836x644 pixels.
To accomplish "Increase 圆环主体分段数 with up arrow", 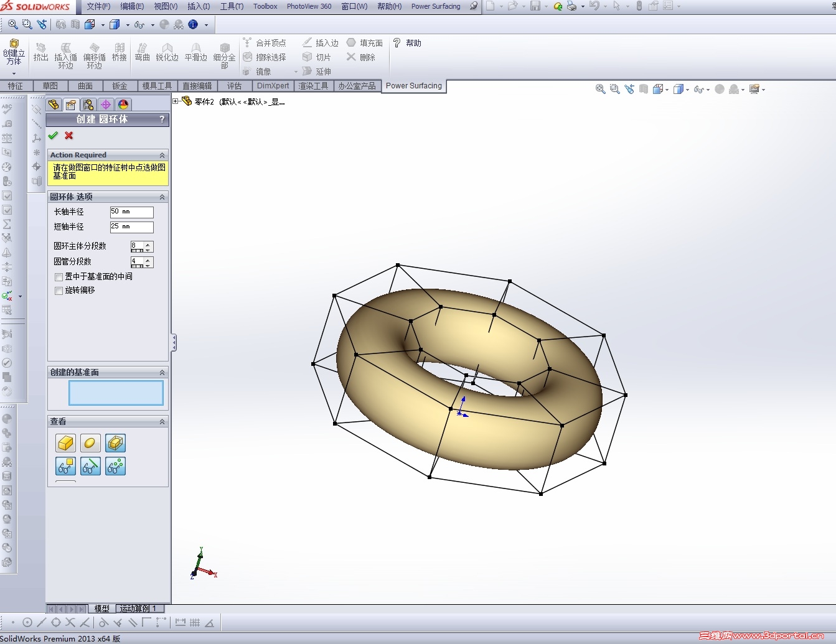I will [148, 244].
